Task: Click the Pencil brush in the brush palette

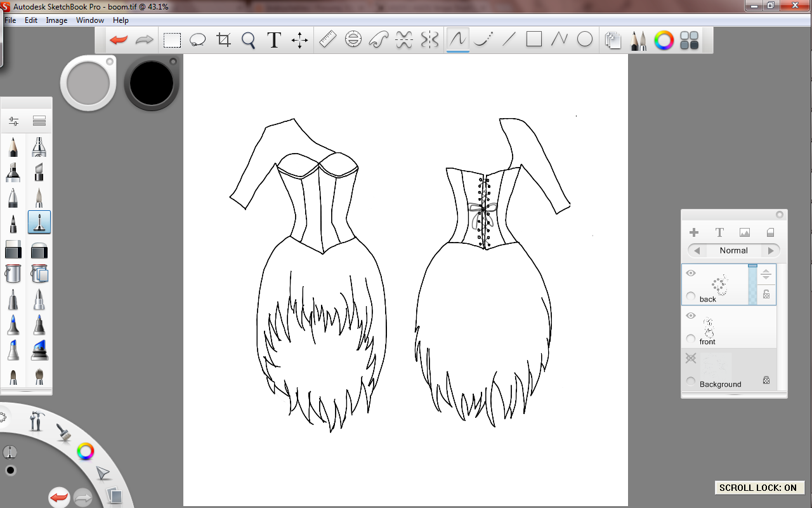Action: click(x=13, y=147)
